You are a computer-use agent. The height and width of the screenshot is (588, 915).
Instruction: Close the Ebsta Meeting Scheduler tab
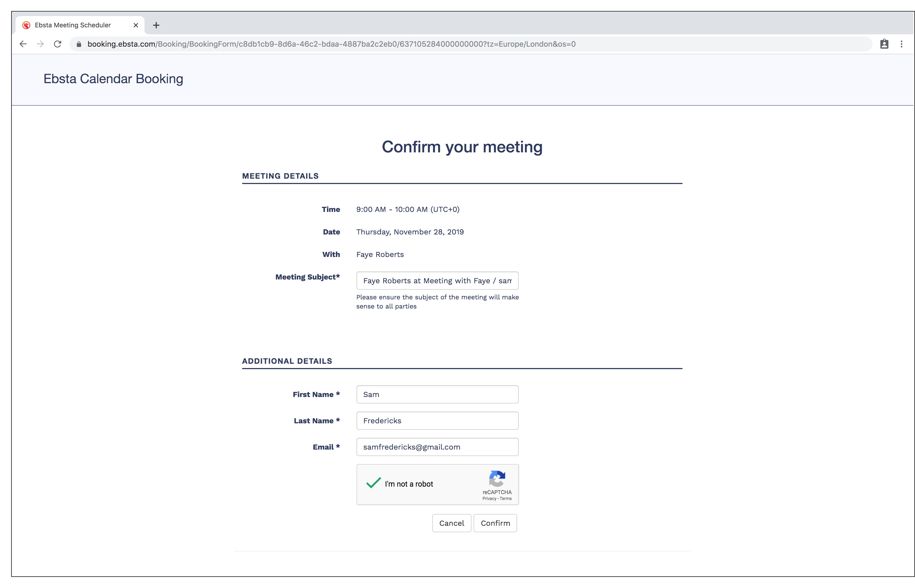(x=136, y=25)
